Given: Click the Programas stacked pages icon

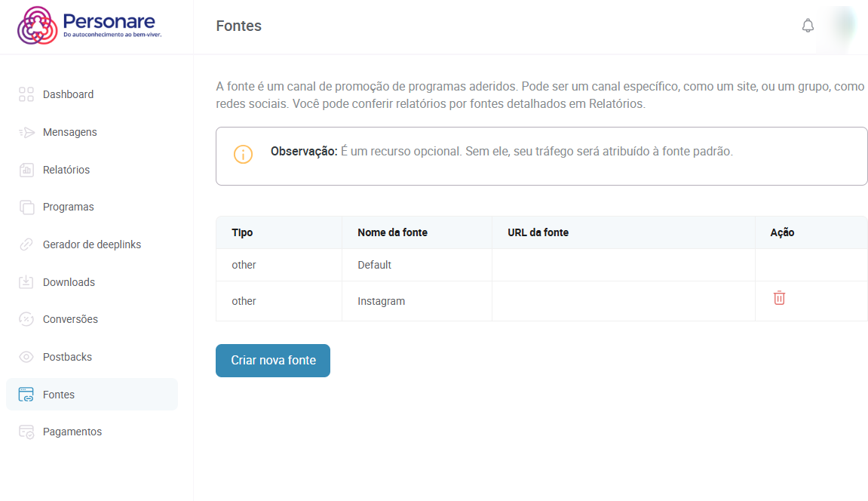Looking at the screenshot, I should (x=26, y=207).
